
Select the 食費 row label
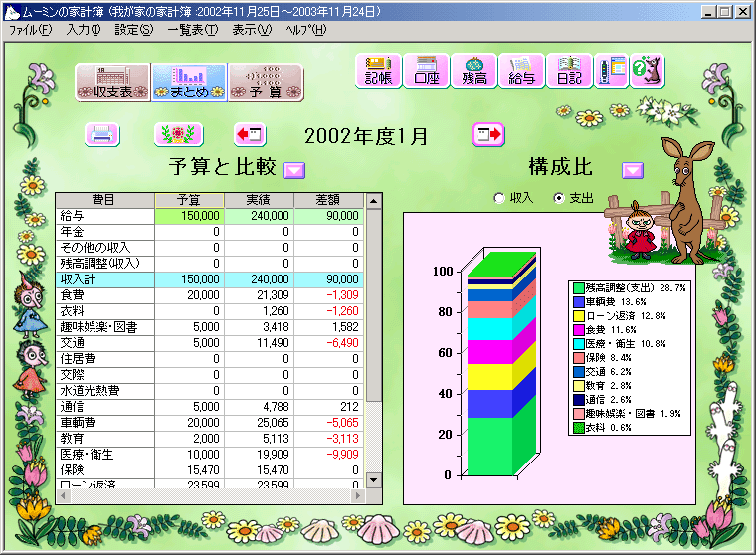(104, 295)
